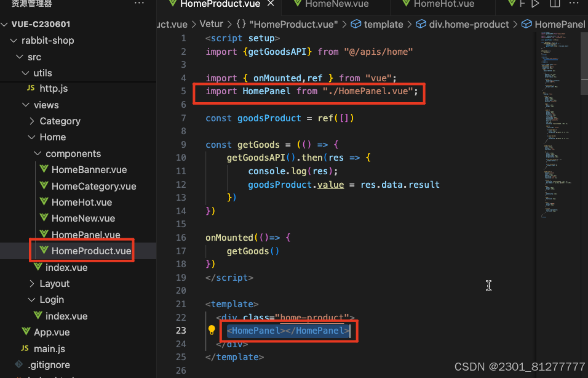This screenshot has height=378, width=588.
Task: Click closing script tag on line 19
Action: 229,278
